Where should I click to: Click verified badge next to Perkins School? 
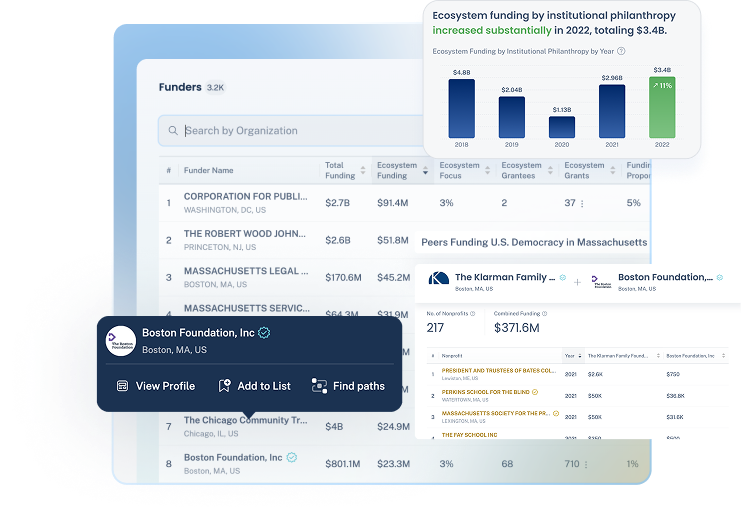point(535,392)
